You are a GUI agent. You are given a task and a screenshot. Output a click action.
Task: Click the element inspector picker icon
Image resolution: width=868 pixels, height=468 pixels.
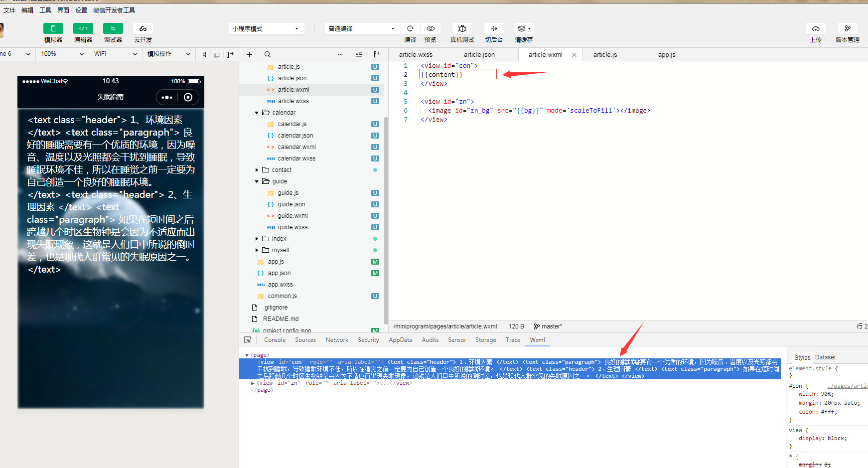[248, 340]
